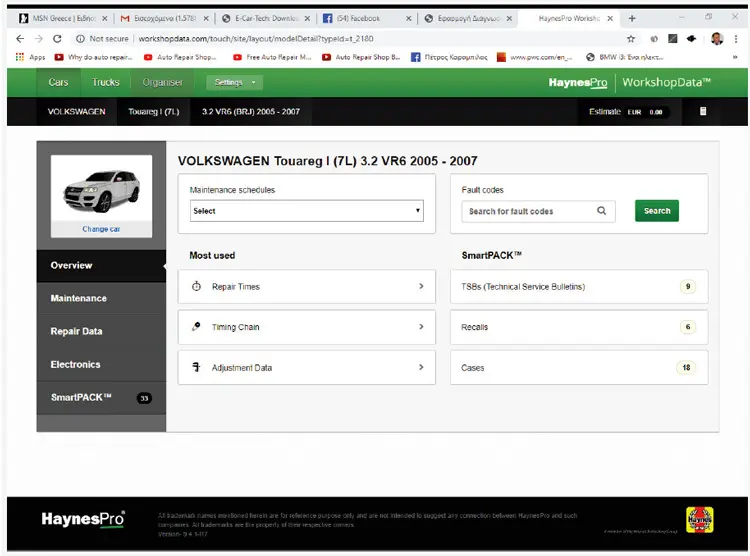The height and width of the screenshot is (556, 750).
Task: Click the Chrome profile avatar
Action: pyautogui.click(x=717, y=39)
